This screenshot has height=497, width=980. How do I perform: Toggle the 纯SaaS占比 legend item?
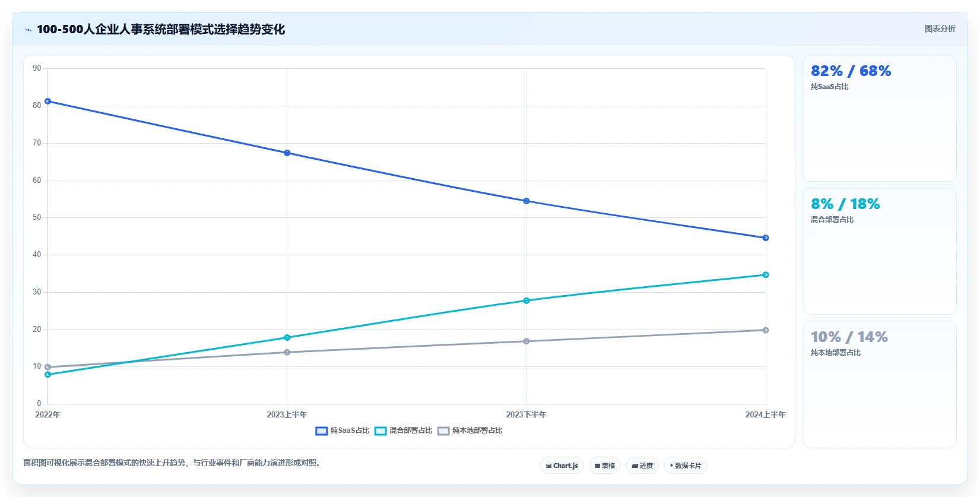click(342, 430)
